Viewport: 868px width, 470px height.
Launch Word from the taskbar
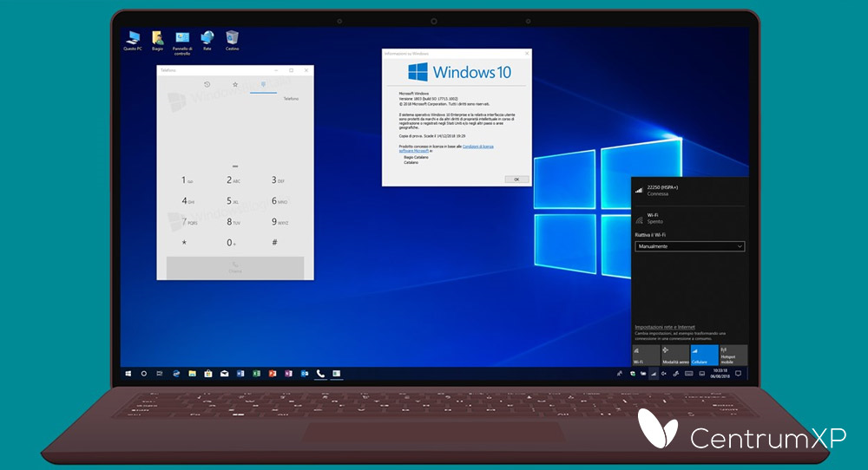240,374
